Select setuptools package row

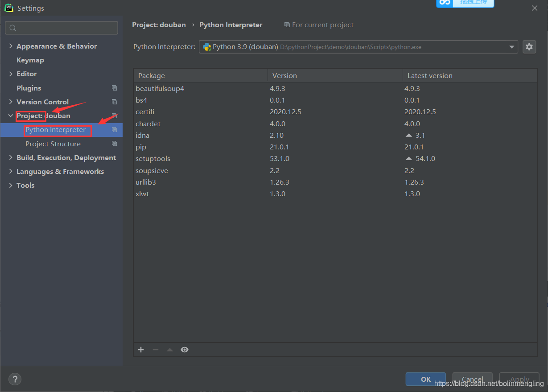(335, 158)
